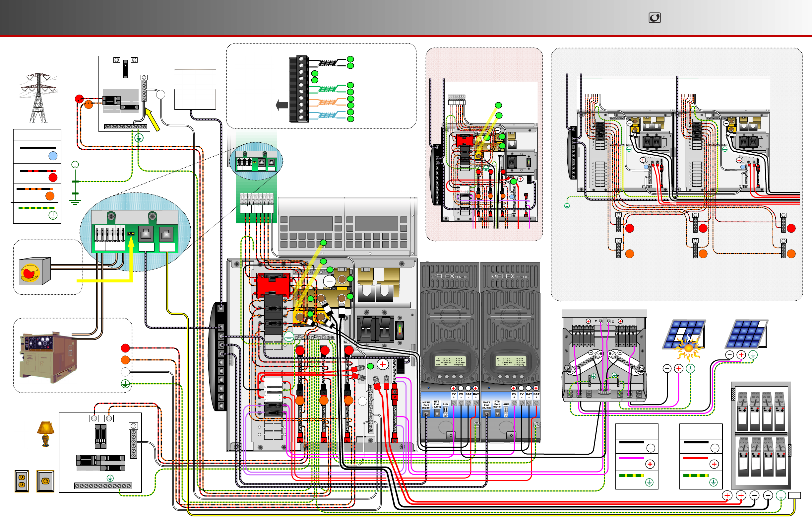Click the magenta line sample in PV legend

click(631, 458)
